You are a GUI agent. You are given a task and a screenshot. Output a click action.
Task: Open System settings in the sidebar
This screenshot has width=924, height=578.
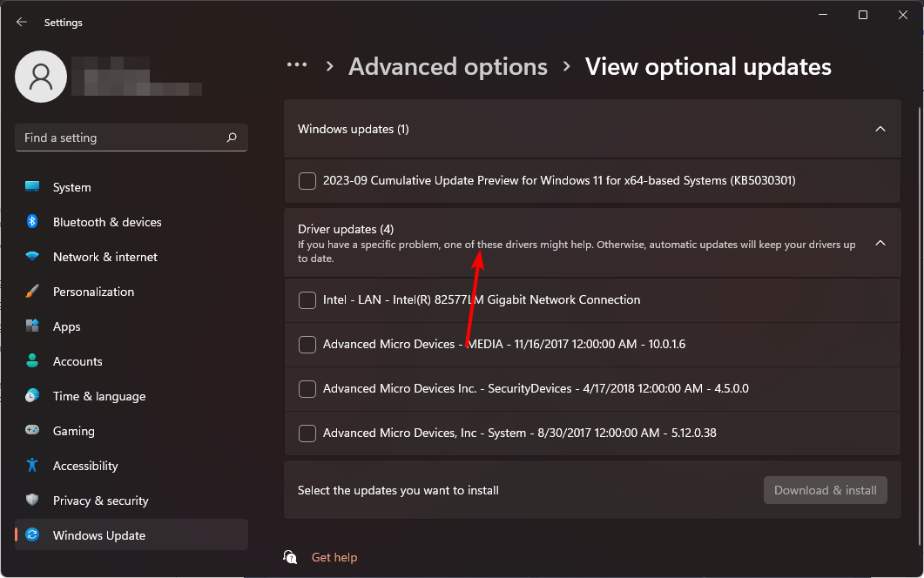click(71, 187)
